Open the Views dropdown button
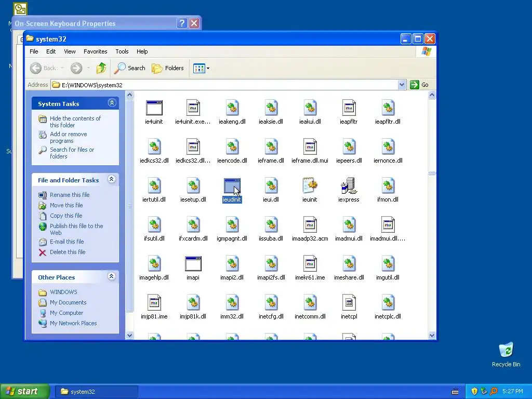This screenshot has width=532, height=399. (201, 68)
